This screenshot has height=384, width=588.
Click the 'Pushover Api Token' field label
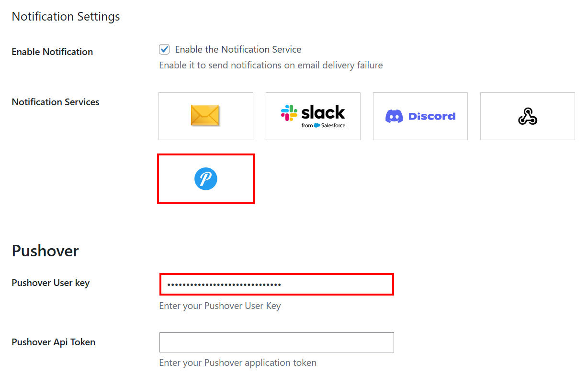[54, 342]
